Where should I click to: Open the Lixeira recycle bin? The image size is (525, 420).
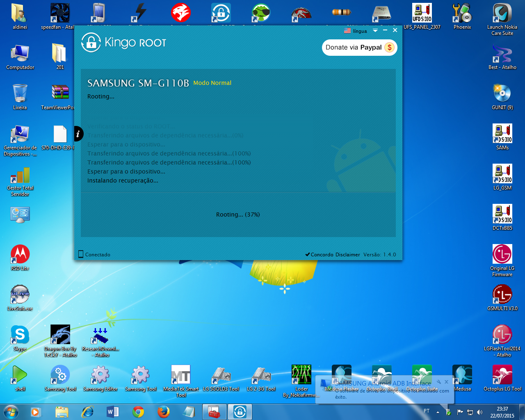pyautogui.click(x=20, y=97)
